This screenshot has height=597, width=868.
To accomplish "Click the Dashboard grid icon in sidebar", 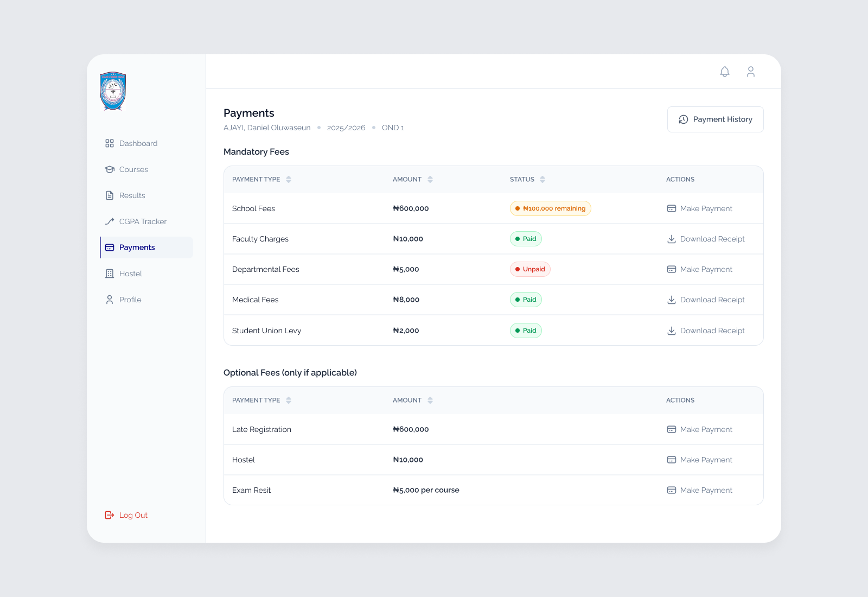I will point(110,143).
